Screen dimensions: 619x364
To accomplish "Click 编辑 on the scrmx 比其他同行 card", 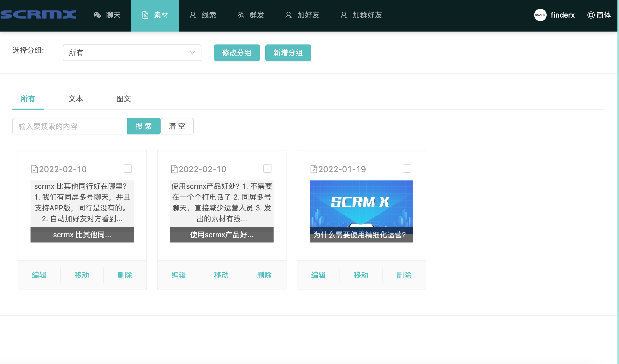I will 39,275.
